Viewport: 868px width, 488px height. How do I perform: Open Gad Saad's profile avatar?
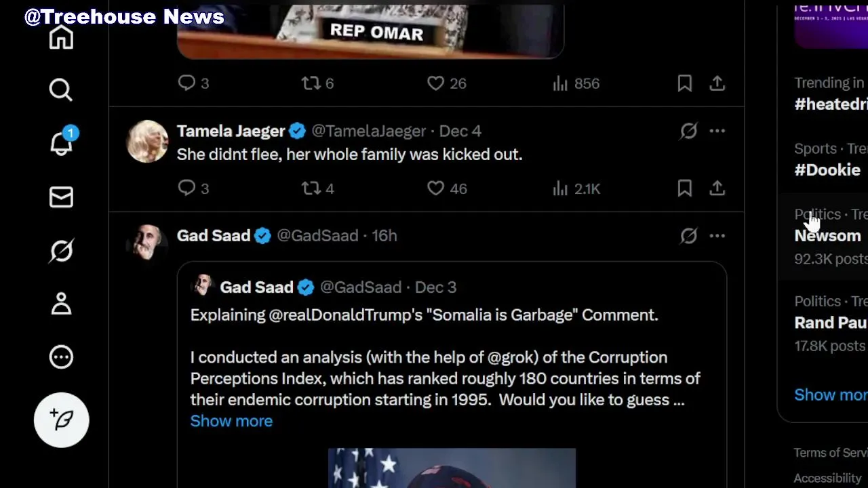click(x=147, y=242)
